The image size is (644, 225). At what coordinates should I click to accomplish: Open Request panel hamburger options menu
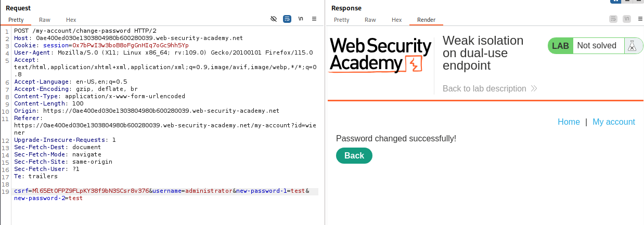click(314, 19)
